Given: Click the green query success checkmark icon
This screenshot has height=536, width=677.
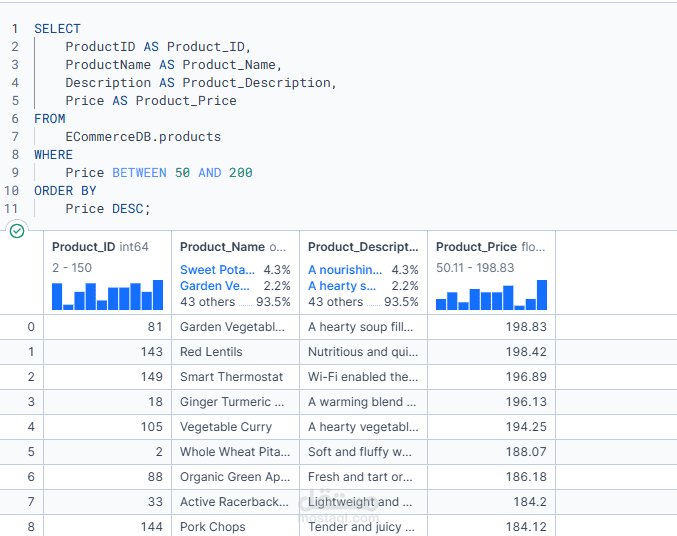Looking at the screenshot, I should click(x=17, y=231).
